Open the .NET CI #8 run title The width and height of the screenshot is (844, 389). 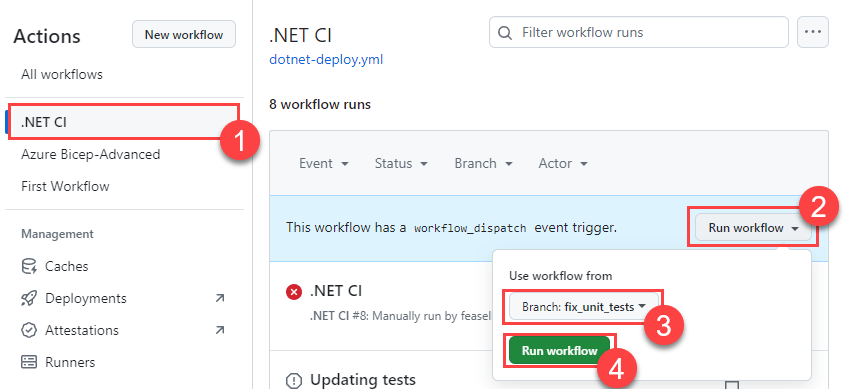point(336,291)
